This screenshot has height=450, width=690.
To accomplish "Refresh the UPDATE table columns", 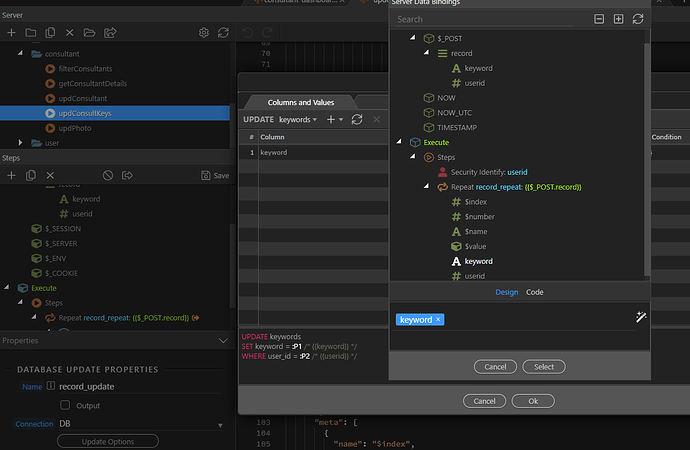I will [x=357, y=119].
